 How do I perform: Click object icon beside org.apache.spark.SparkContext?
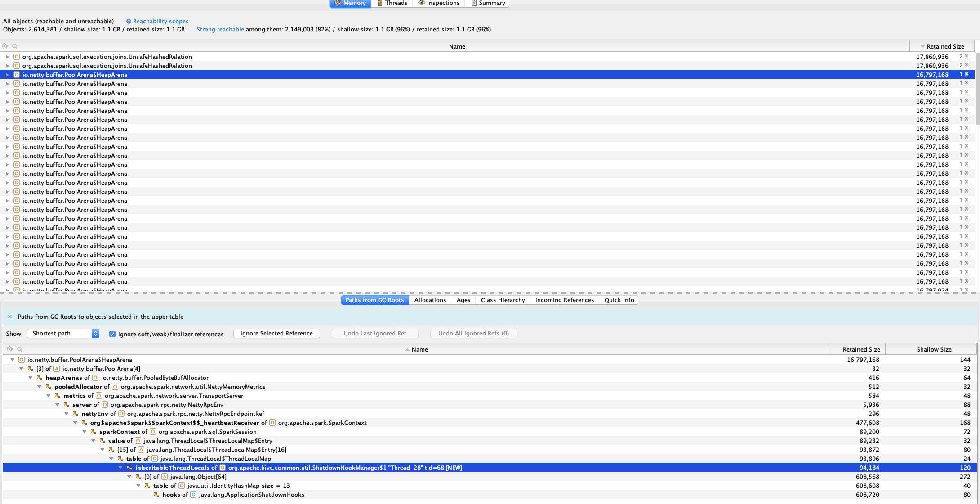point(272,423)
